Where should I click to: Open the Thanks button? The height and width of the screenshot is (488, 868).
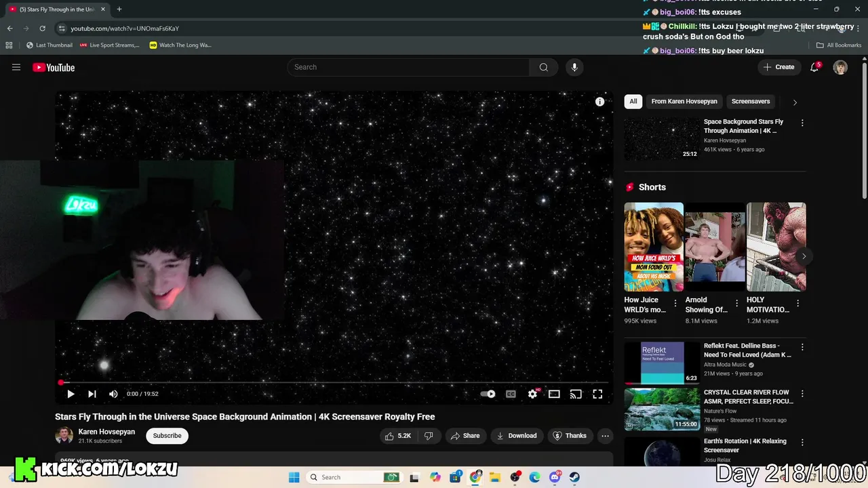tap(570, 436)
